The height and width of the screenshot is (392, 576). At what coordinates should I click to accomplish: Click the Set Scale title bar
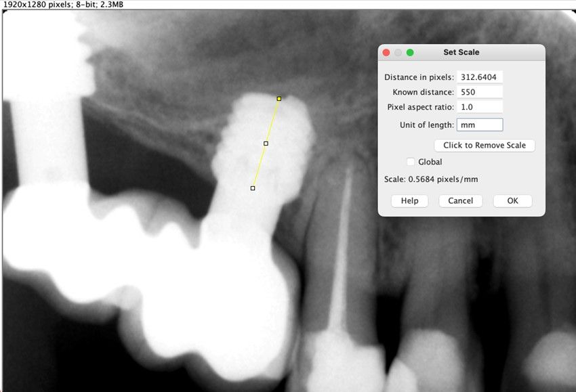pyautogui.click(x=474, y=52)
